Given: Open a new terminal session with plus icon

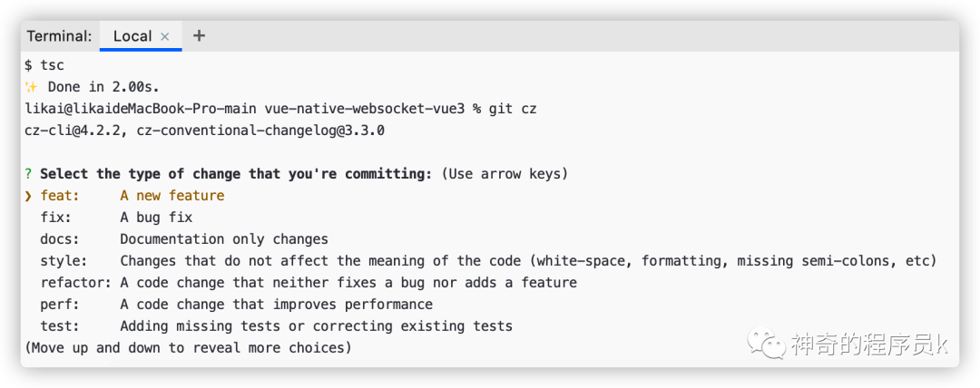Looking at the screenshot, I should 199,36.
